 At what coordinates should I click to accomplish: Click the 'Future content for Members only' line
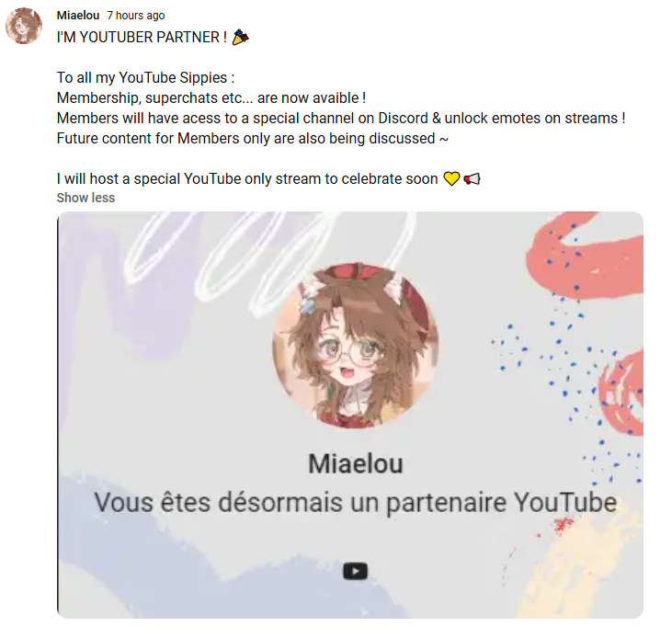click(253, 139)
